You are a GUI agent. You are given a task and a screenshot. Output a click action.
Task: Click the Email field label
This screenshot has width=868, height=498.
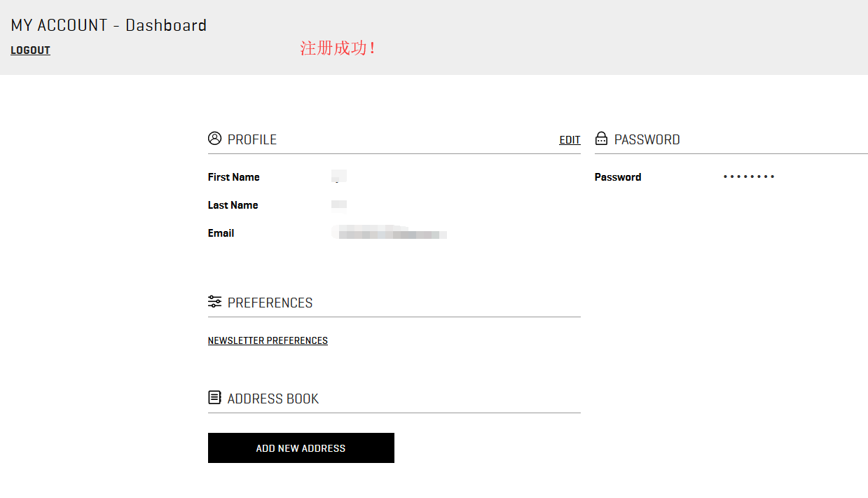point(221,233)
